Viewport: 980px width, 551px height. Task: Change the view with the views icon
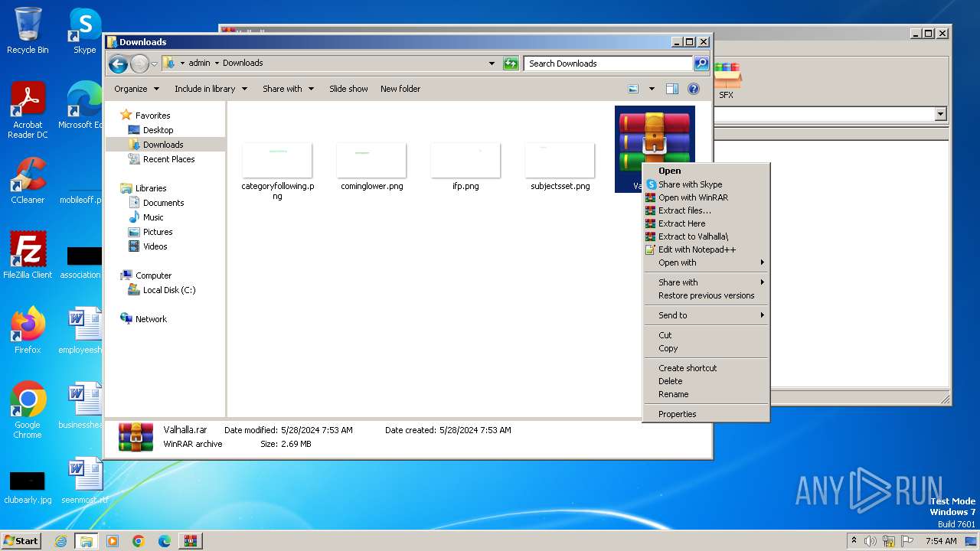tap(633, 89)
